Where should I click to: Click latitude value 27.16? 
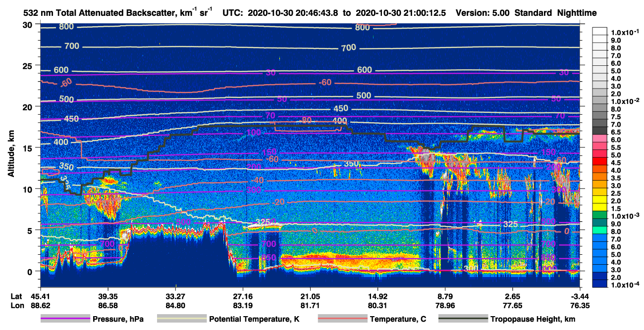[x=243, y=296]
